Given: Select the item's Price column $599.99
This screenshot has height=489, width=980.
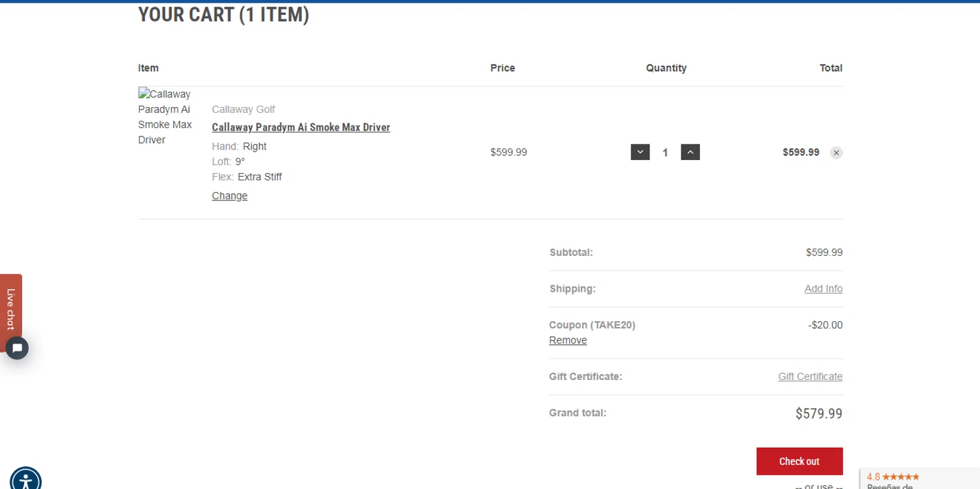Looking at the screenshot, I should click(508, 152).
